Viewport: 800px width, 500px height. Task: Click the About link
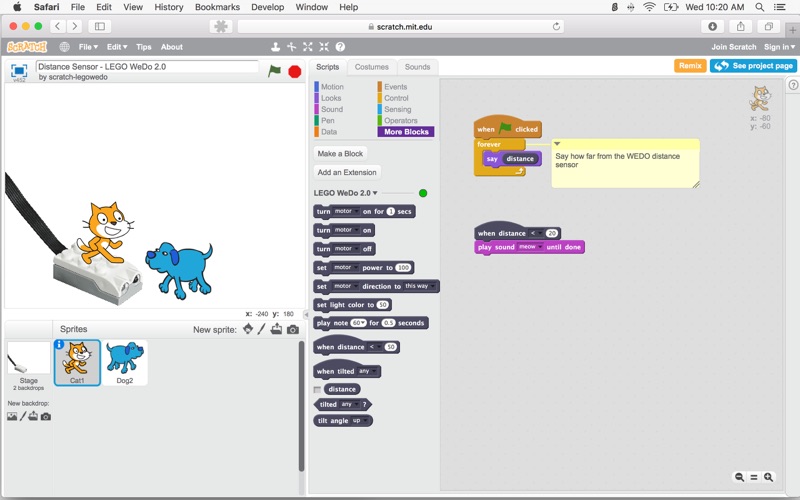(x=171, y=47)
